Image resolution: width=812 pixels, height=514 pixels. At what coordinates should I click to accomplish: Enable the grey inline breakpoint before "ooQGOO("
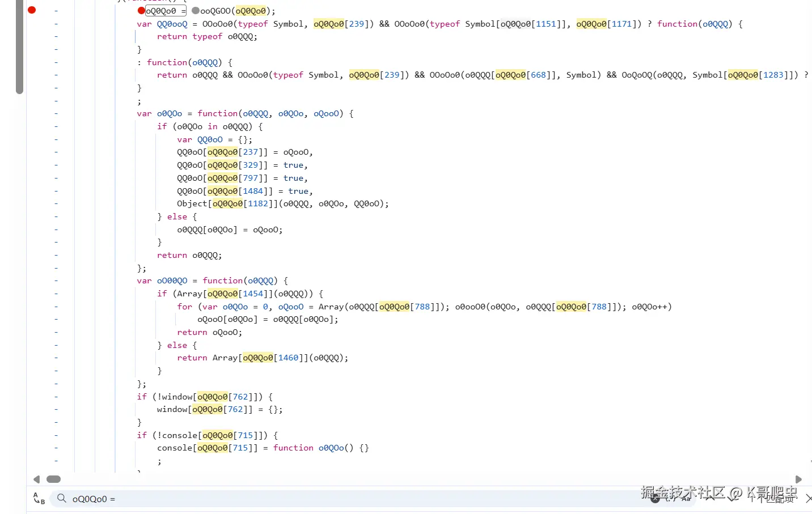click(196, 11)
